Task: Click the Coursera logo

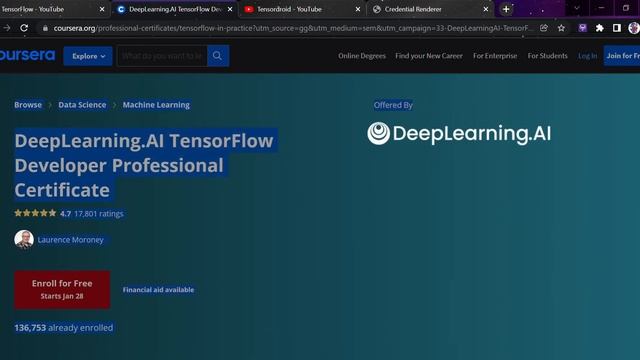Action: [27, 55]
